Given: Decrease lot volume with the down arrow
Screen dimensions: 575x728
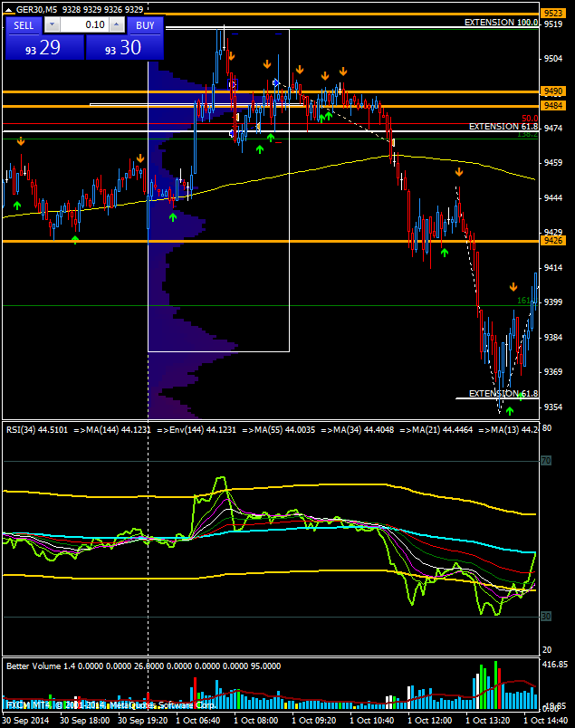Looking at the screenshot, I should pyautogui.click(x=51, y=25).
